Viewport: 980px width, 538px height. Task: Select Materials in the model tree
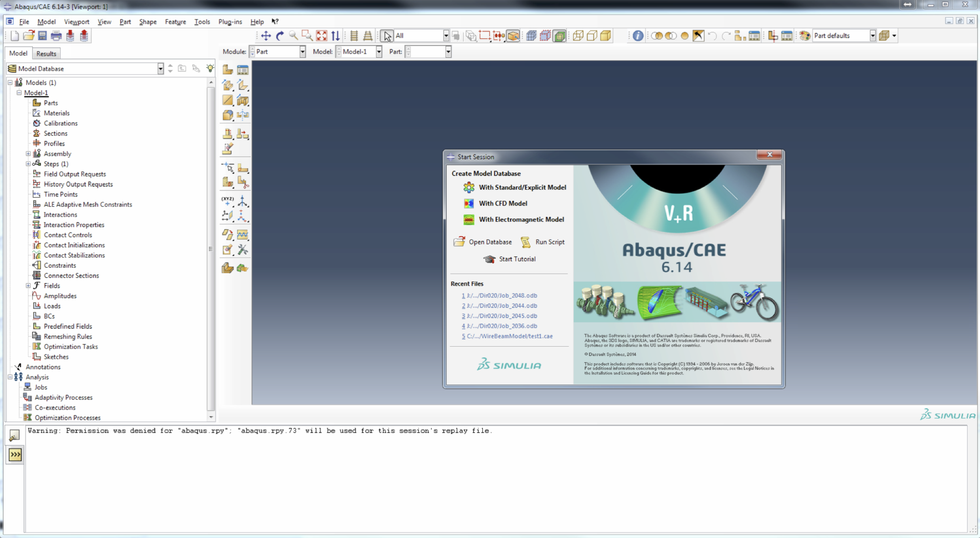(x=56, y=113)
